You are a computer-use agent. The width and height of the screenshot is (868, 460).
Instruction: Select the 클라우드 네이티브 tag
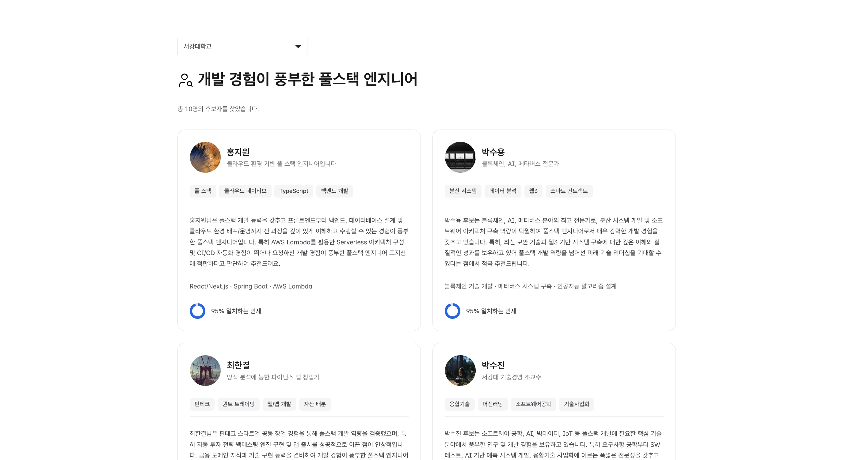(x=245, y=191)
